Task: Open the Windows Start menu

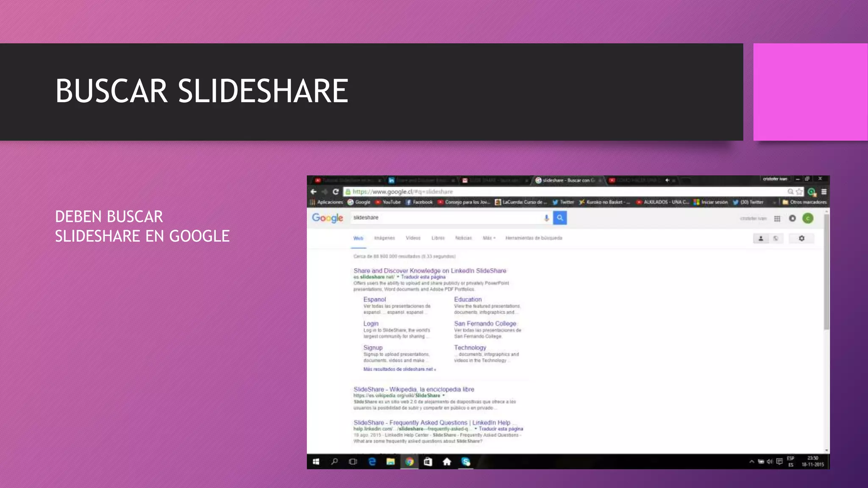Action: (316, 462)
